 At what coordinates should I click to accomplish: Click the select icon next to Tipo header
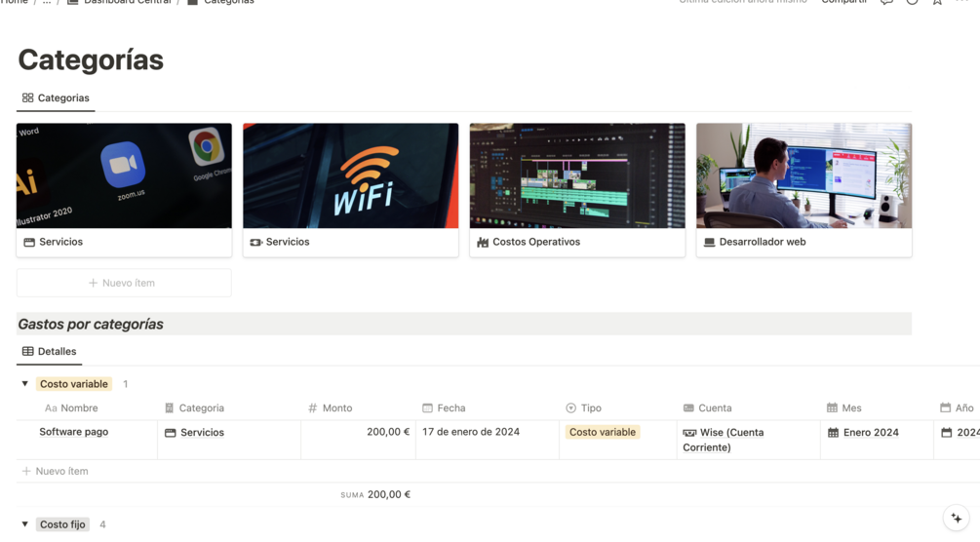coord(570,408)
